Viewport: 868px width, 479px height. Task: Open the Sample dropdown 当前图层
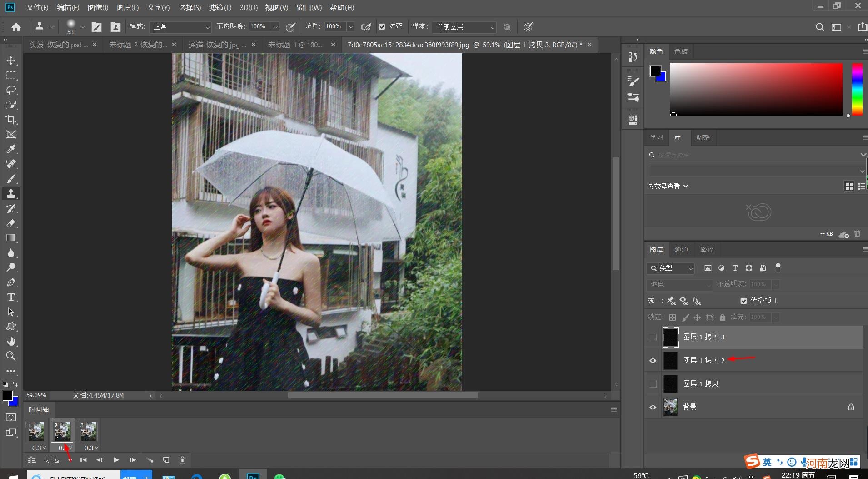[x=464, y=27]
